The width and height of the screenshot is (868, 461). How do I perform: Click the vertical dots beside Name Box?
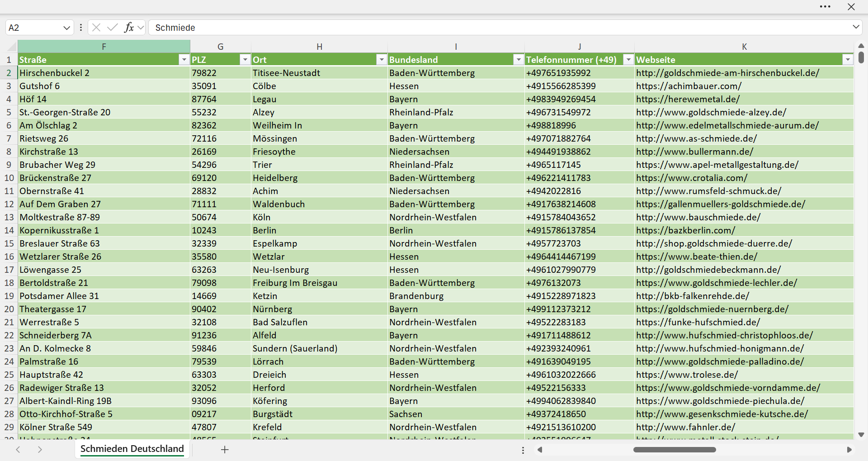click(81, 28)
